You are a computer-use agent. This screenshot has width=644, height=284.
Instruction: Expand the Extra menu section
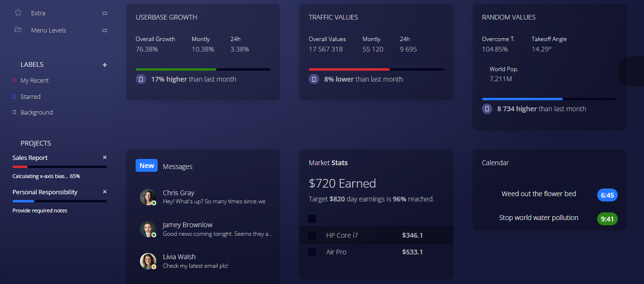pyautogui.click(x=105, y=13)
